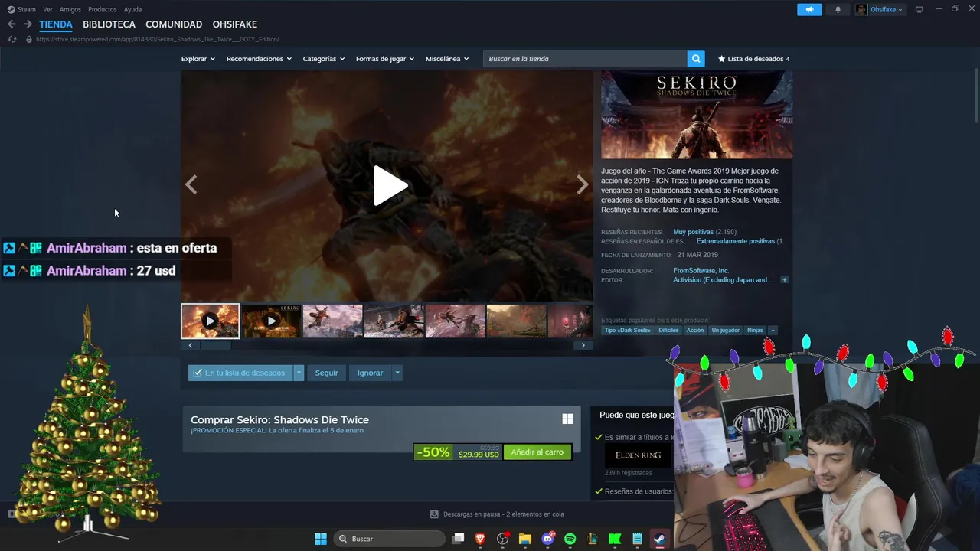Viewport: 980px width, 551px height.
Task: Open 'Lista de deseados' link
Action: pyautogui.click(x=753, y=59)
